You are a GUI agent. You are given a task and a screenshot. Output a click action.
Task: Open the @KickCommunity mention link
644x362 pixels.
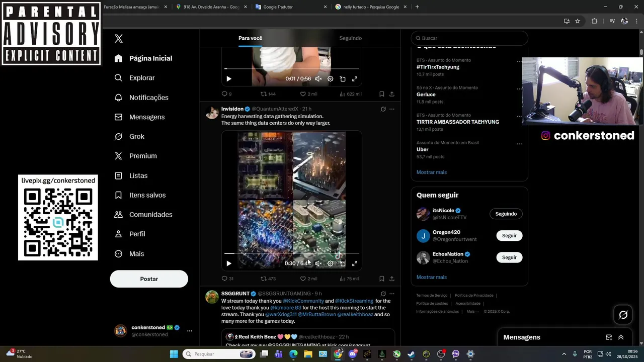303,301
